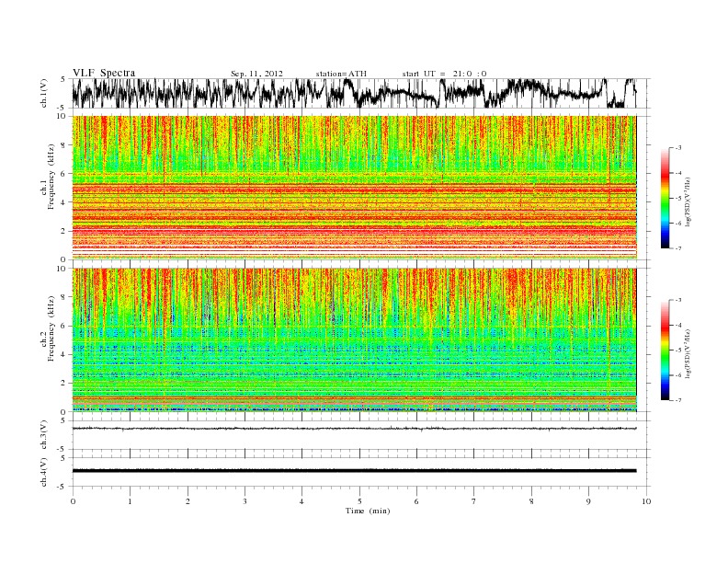Click the "Time (min)" x-axis label

click(x=368, y=511)
